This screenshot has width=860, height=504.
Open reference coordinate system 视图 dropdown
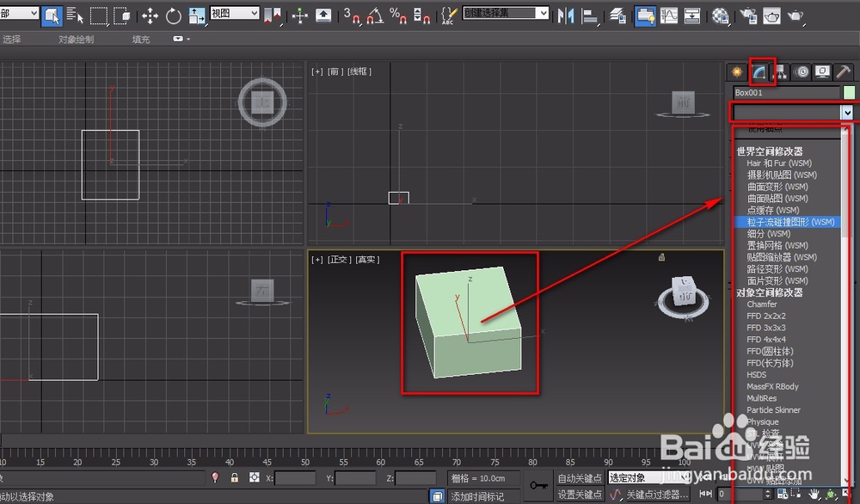tap(235, 13)
